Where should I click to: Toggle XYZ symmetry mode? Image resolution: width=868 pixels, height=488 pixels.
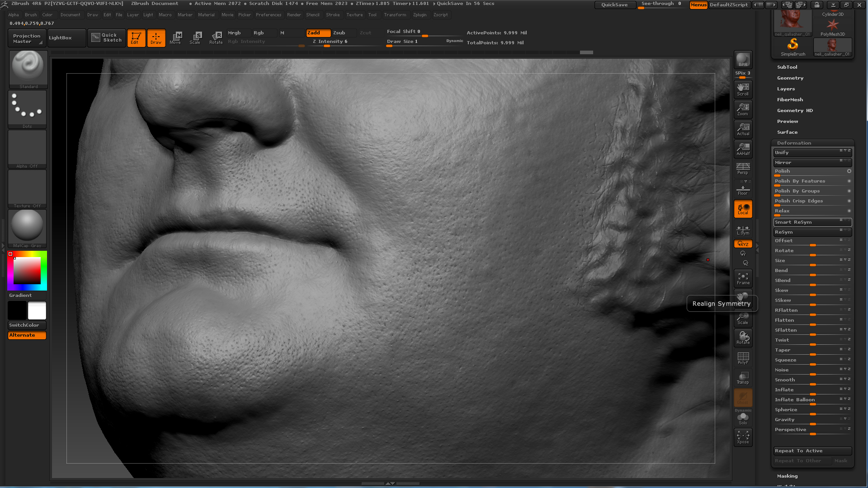click(x=743, y=244)
